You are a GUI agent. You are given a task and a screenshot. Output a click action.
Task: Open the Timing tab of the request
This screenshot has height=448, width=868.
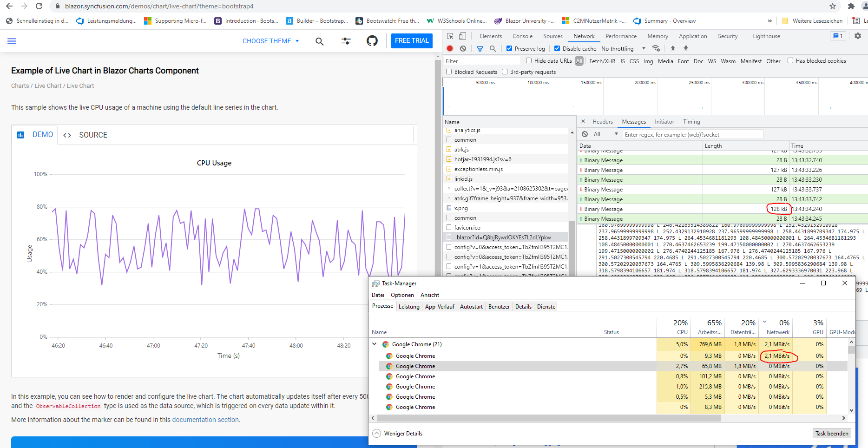(691, 122)
